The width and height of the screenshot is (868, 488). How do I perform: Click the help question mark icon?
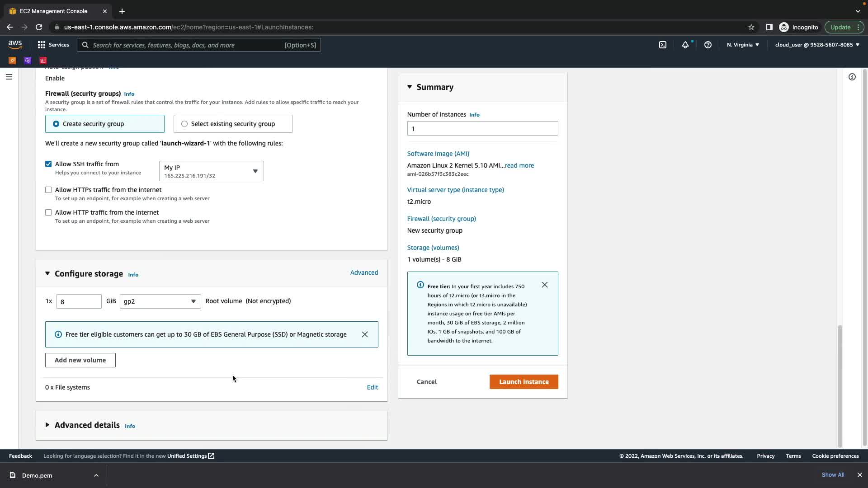pyautogui.click(x=708, y=45)
